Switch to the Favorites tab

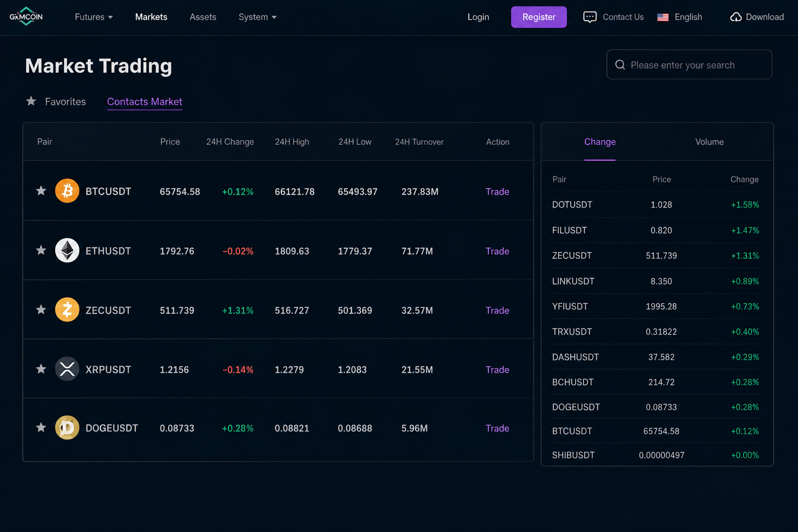tap(65, 101)
